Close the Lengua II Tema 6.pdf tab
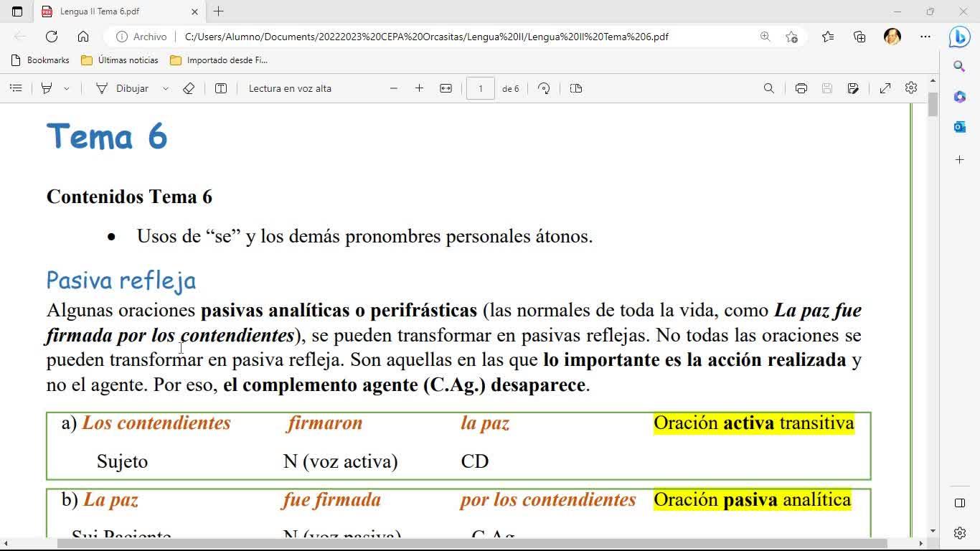Screen dimensions: 980x551 (194, 11)
